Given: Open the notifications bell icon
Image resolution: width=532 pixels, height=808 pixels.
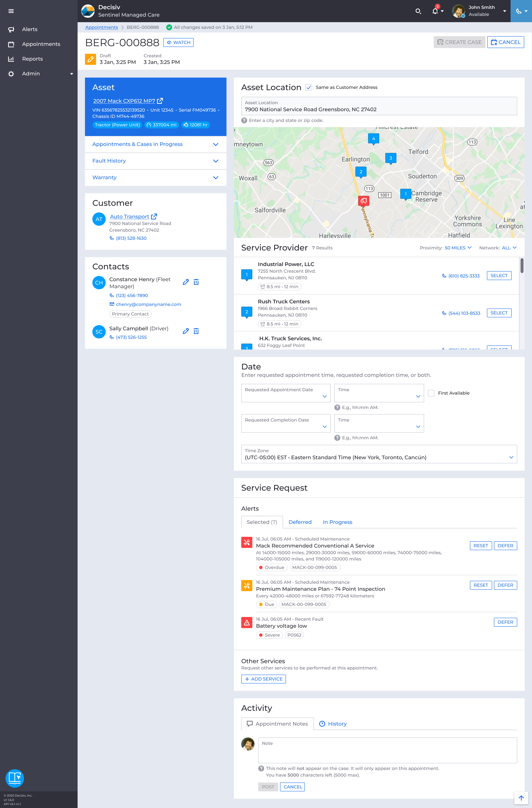Looking at the screenshot, I should 435,11.
